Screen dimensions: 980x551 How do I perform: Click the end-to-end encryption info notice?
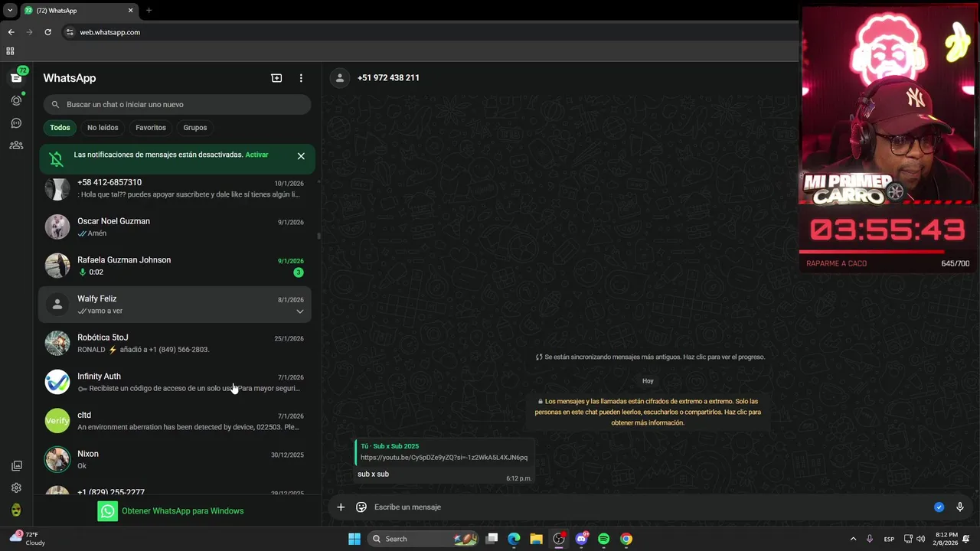click(648, 412)
